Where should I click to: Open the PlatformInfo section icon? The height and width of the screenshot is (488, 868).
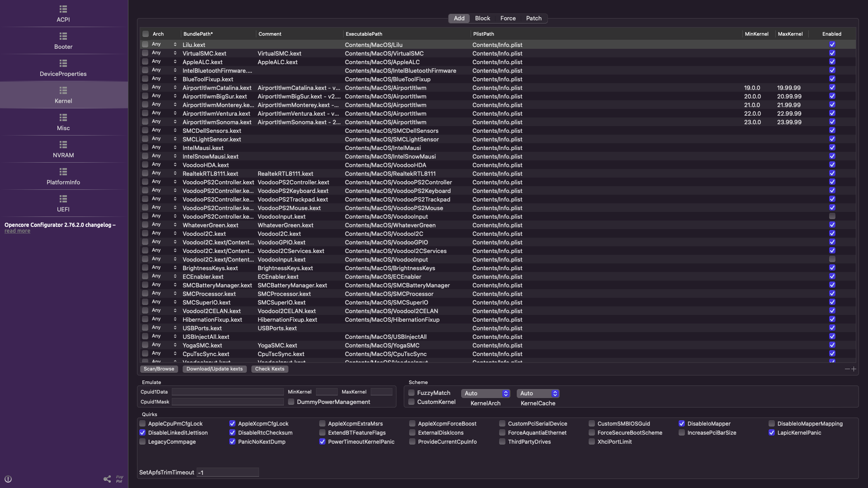(x=63, y=172)
